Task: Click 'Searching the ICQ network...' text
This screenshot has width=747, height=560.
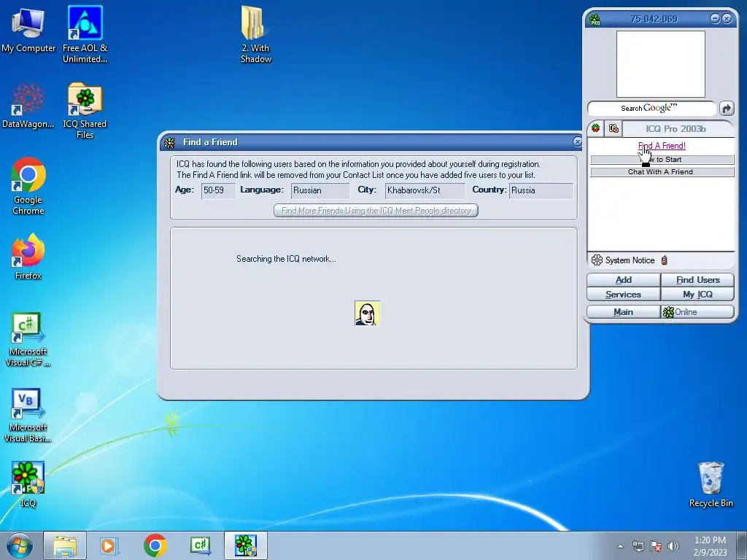Action: click(x=286, y=259)
